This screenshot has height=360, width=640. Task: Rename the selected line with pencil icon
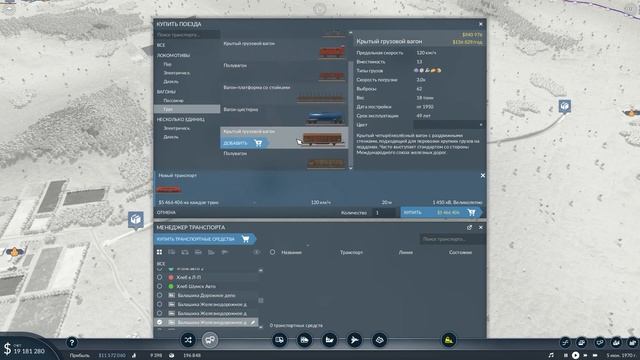(253, 322)
